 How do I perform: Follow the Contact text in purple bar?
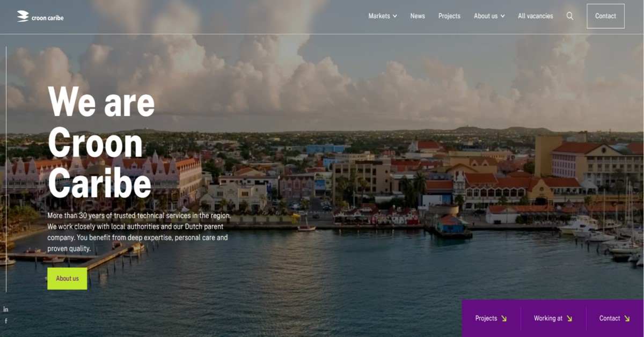(610, 318)
